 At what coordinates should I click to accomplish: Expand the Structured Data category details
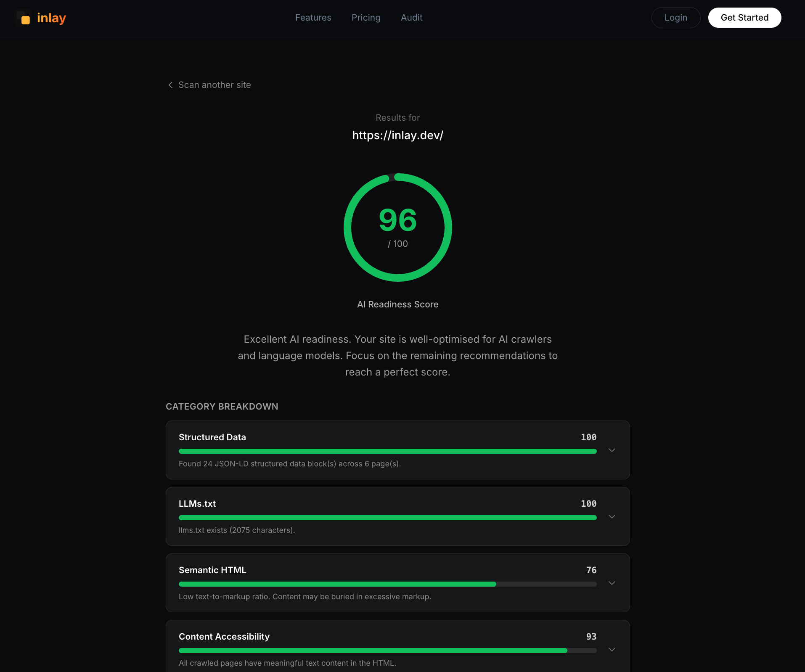[612, 450]
